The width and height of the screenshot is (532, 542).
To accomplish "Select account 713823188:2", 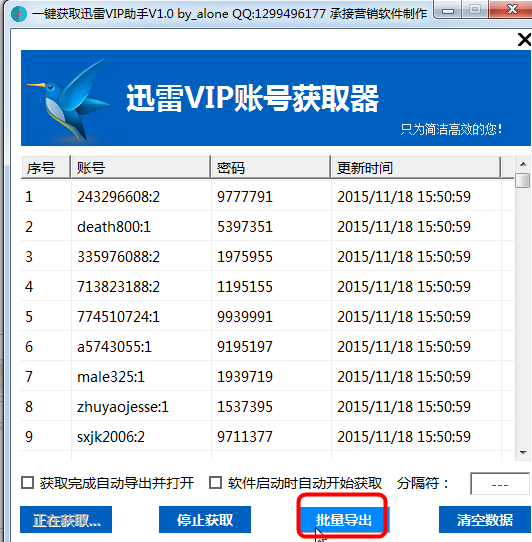I will (119, 287).
